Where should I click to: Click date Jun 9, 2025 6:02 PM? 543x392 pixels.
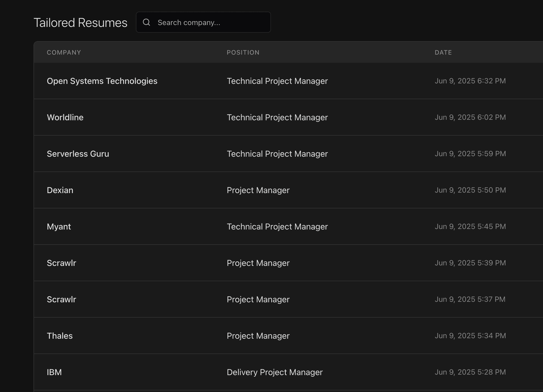(470, 117)
